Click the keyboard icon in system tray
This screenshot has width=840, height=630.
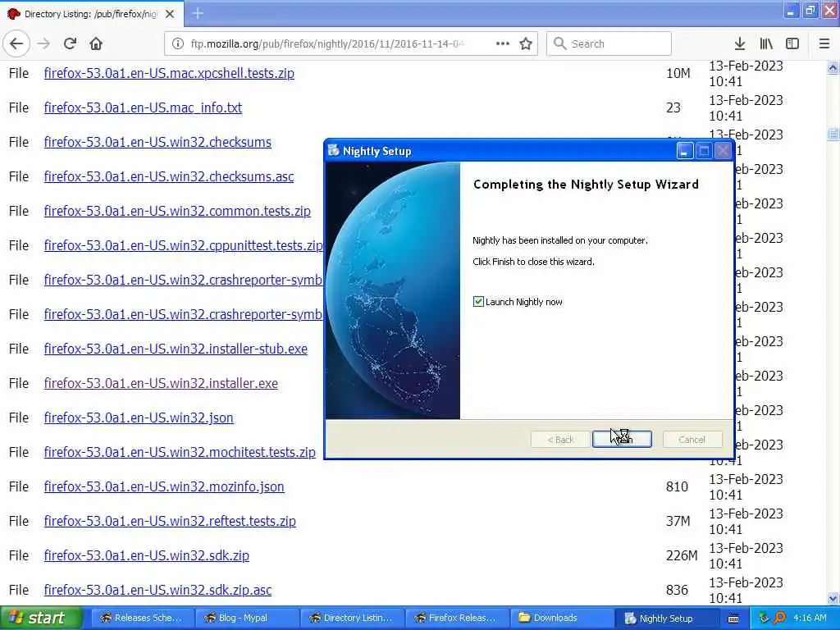coord(733,619)
